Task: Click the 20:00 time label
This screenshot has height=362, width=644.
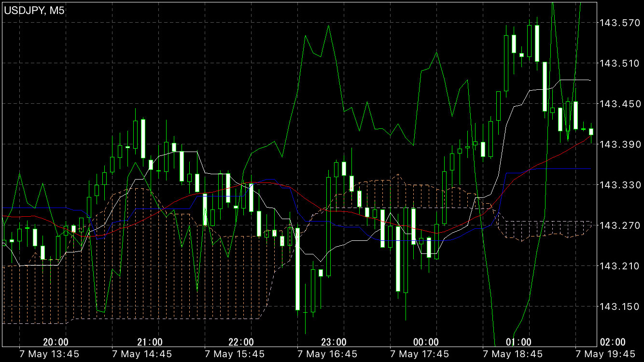Action: coord(56,342)
